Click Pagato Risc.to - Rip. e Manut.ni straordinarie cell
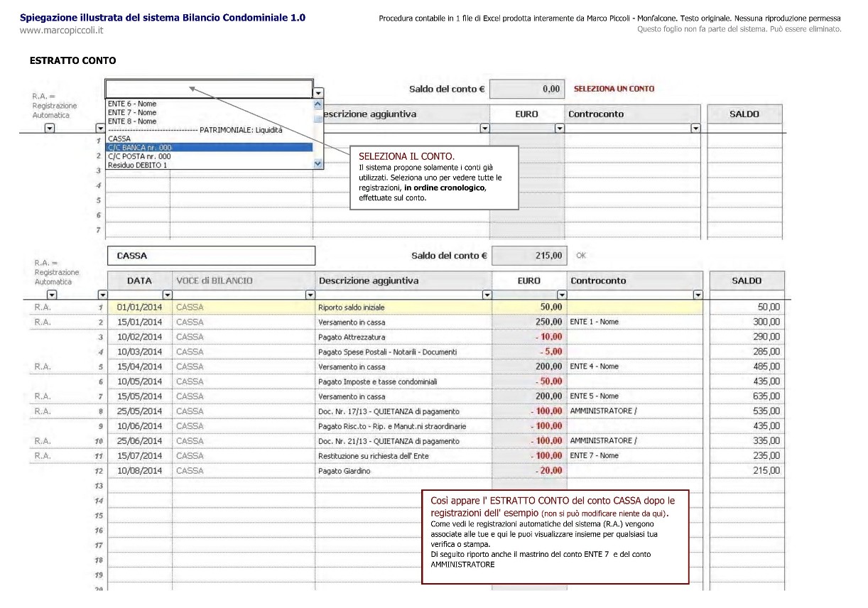868x608 pixels. coord(403,426)
